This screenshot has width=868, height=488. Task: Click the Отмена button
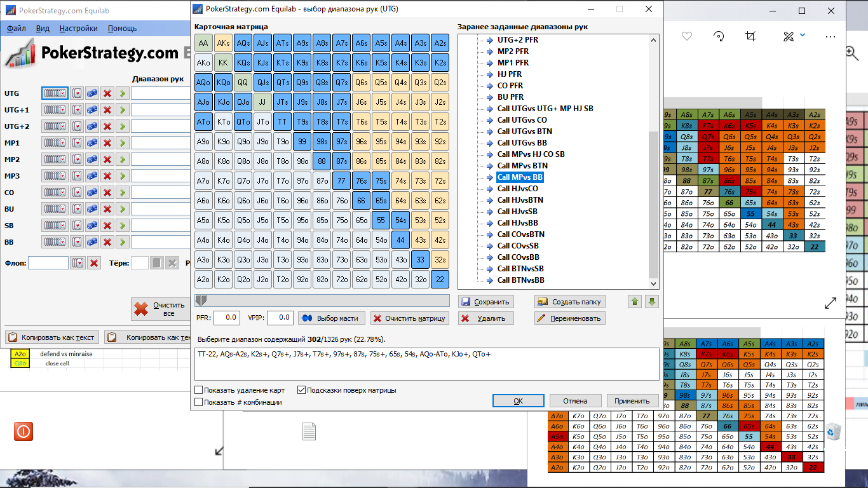pos(575,401)
